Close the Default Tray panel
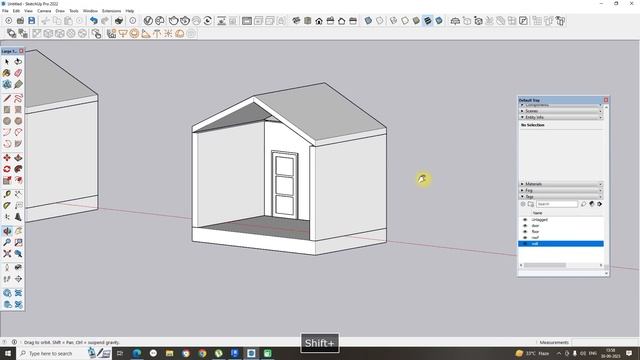 [606, 100]
